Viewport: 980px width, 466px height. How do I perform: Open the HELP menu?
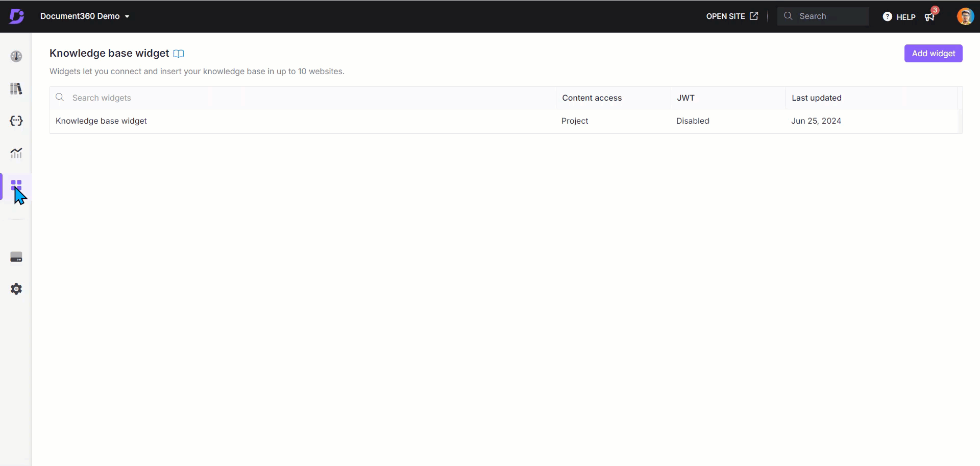click(899, 17)
